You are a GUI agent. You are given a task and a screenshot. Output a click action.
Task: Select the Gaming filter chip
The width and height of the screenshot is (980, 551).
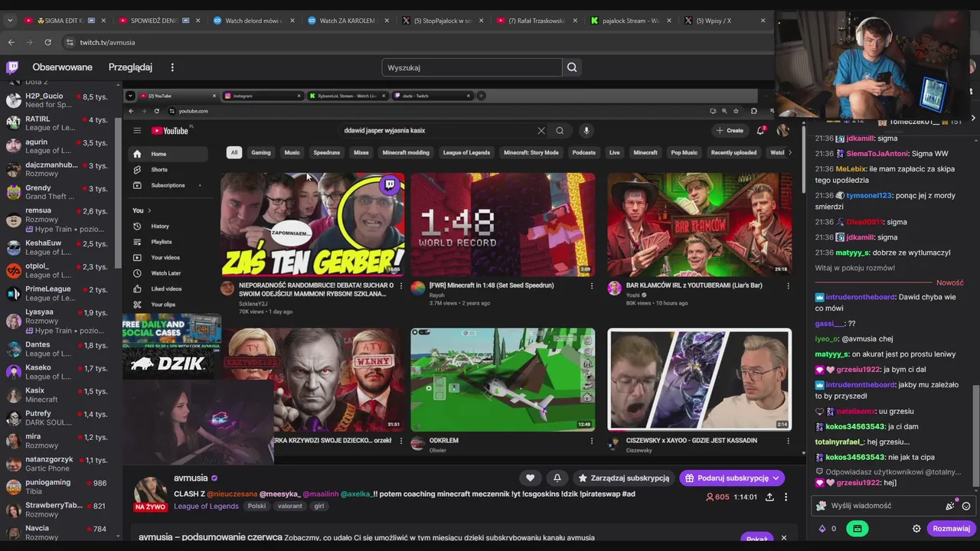[x=261, y=152]
